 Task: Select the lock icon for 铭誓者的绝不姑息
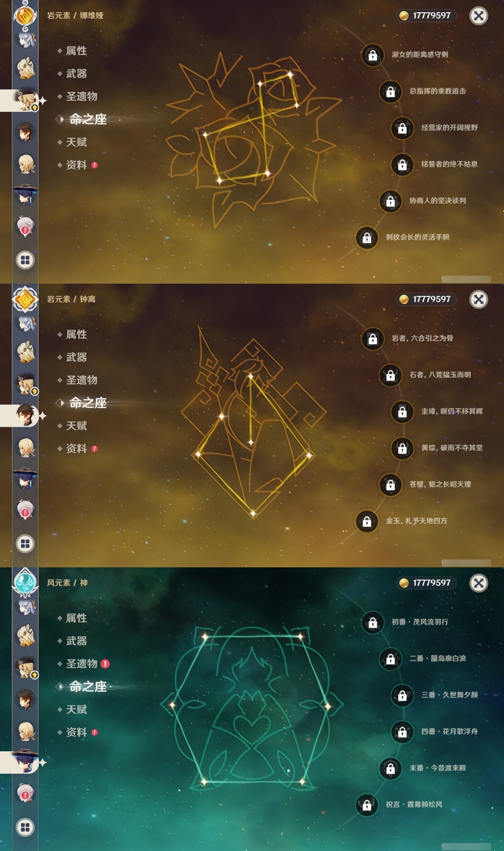click(402, 164)
